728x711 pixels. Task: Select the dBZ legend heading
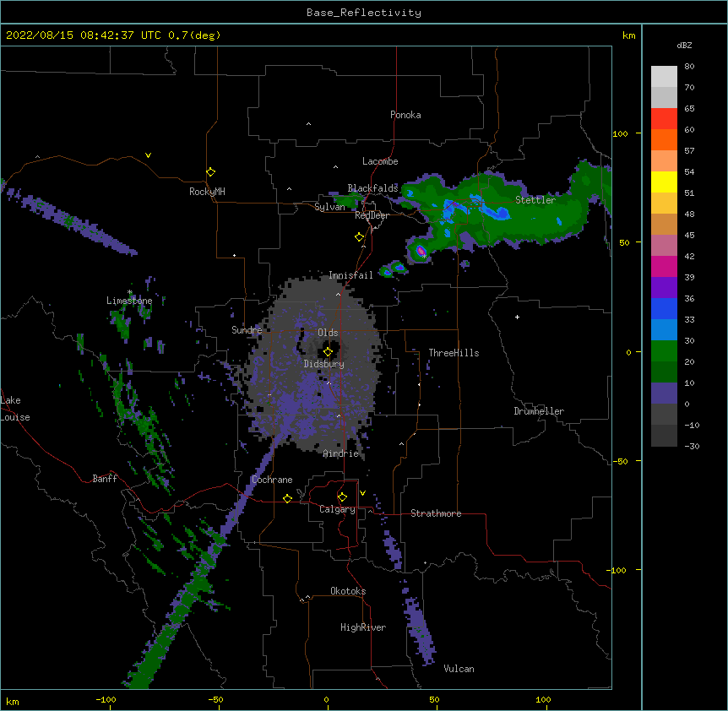[684, 45]
